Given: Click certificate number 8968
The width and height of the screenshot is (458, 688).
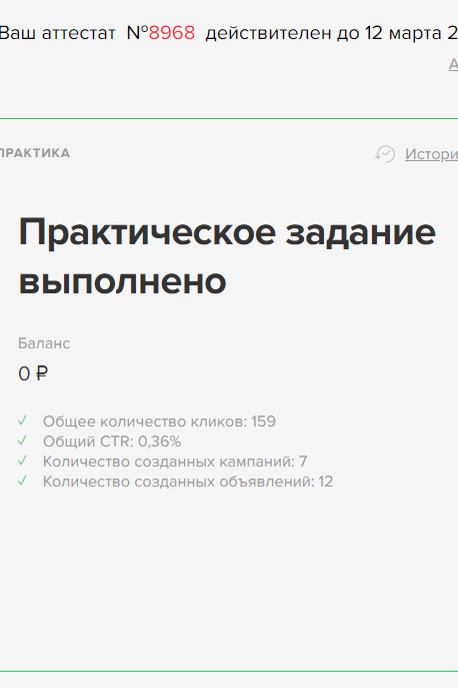Looking at the screenshot, I should [x=172, y=33].
